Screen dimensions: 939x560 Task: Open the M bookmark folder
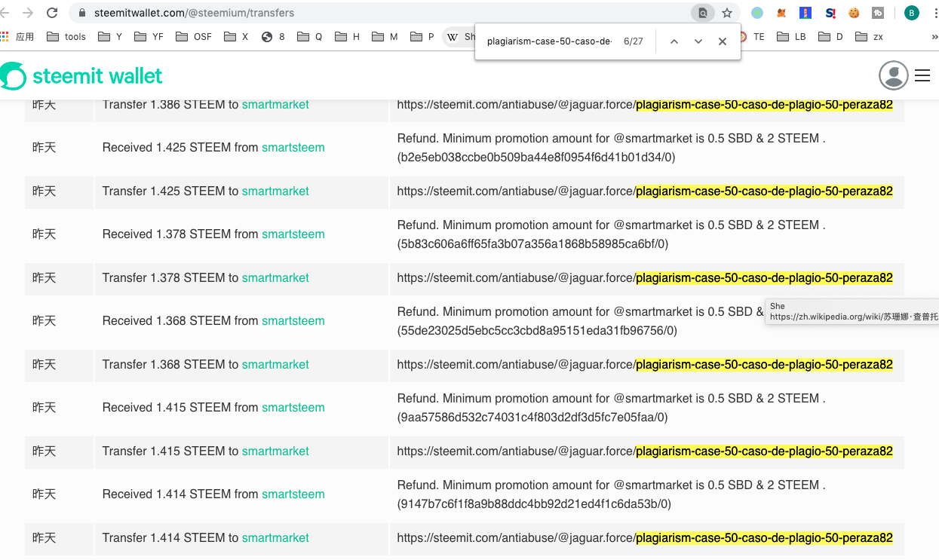click(385, 36)
